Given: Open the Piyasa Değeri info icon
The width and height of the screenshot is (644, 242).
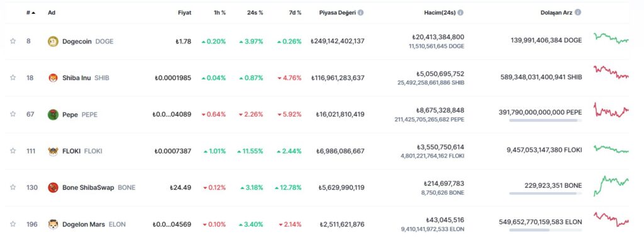Looking at the screenshot, I should click(x=360, y=13).
